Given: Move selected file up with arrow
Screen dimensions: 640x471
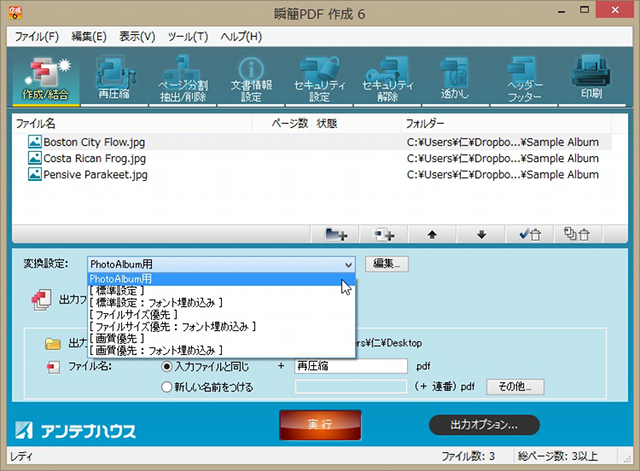Looking at the screenshot, I should [x=432, y=235].
